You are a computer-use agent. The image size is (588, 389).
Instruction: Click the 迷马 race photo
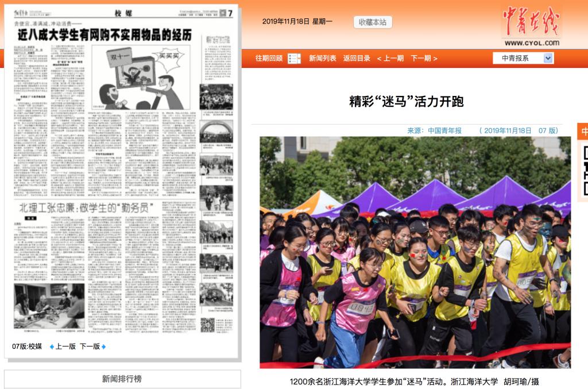(x=415, y=252)
